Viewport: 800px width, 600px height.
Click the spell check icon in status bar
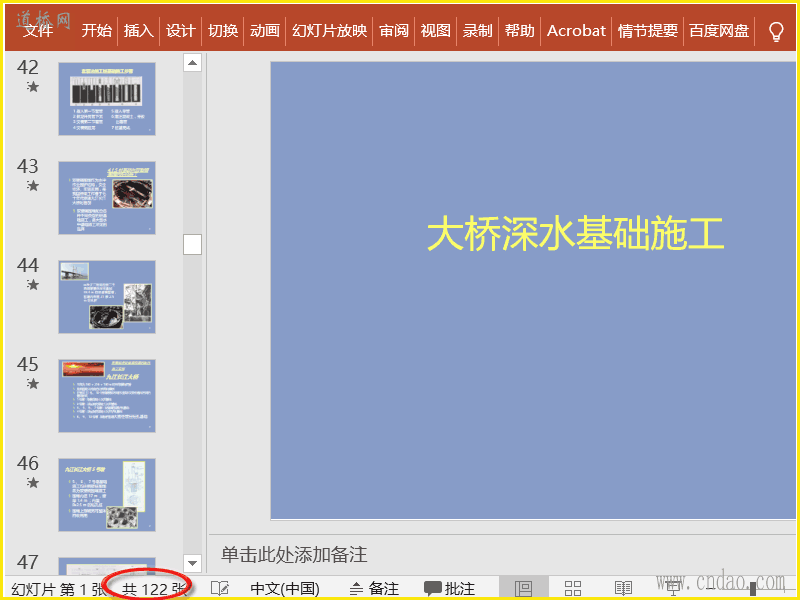coord(220,588)
